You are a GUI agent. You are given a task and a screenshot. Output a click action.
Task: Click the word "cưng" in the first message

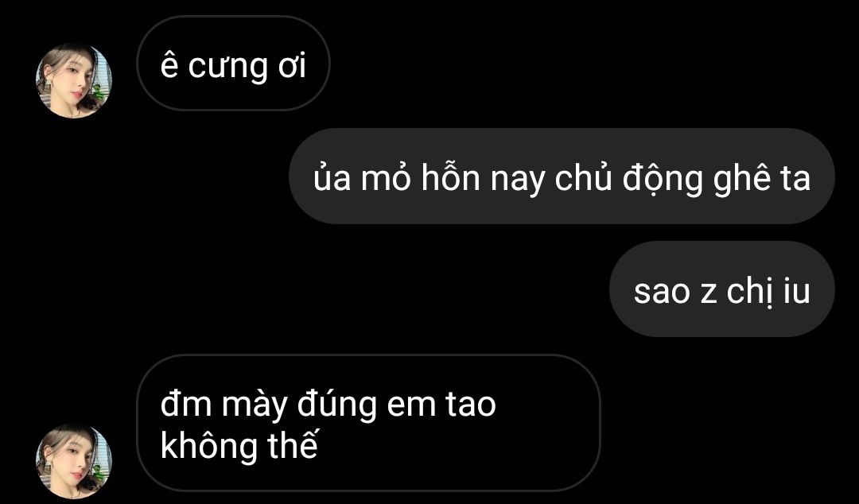[x=227, y=67]
